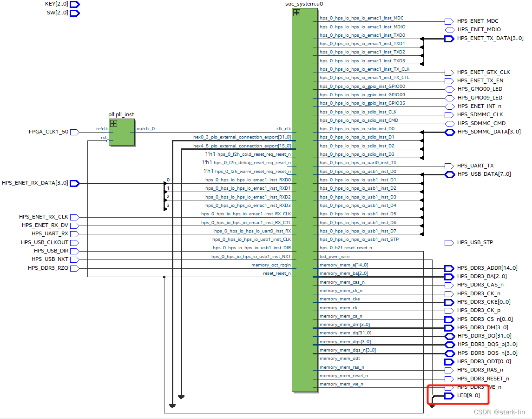Select the HPS_USB_NXT input pin symbol
This screenshot has width=532, height=419.
75,260
